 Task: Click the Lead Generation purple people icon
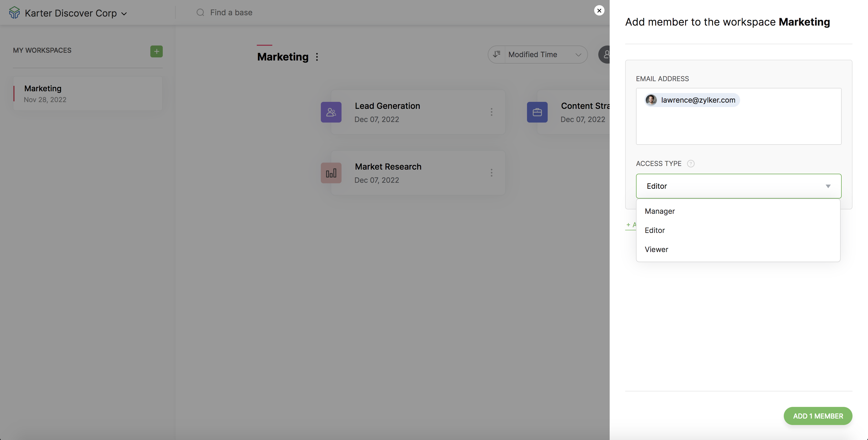[x=331, y=112]
